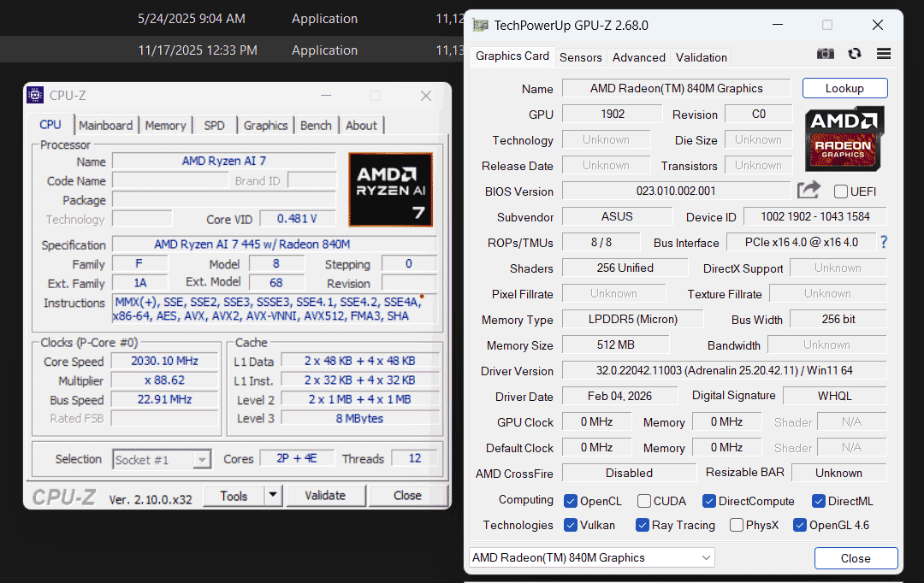
Task: Click the Driver Version field
Action: tap(725, 370)
